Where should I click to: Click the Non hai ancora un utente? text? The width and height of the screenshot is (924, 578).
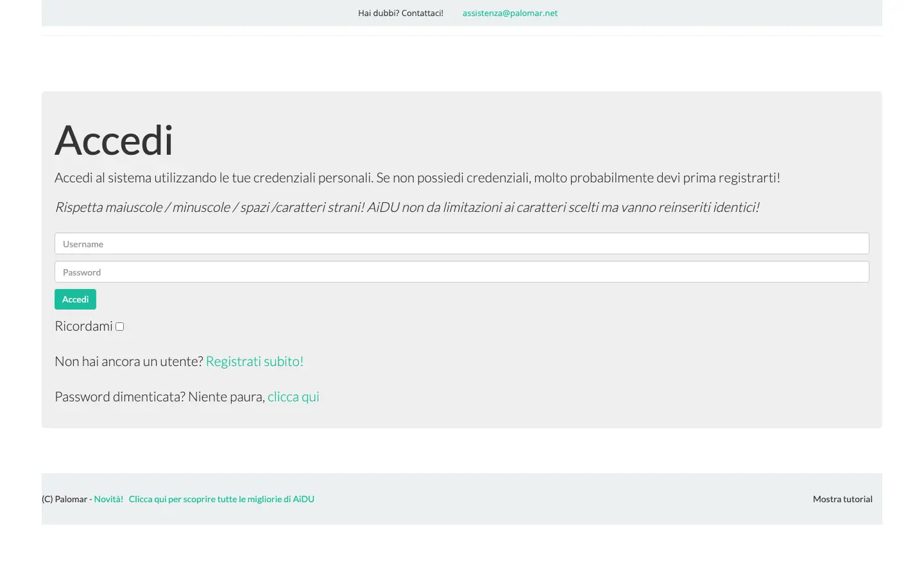click(x=129, y=361)
